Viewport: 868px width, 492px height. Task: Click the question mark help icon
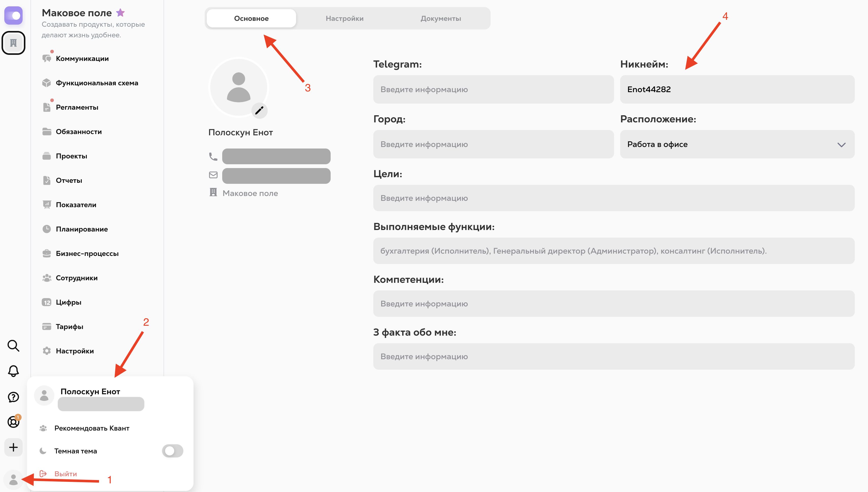pyautogui.click(x=13, y=397)
